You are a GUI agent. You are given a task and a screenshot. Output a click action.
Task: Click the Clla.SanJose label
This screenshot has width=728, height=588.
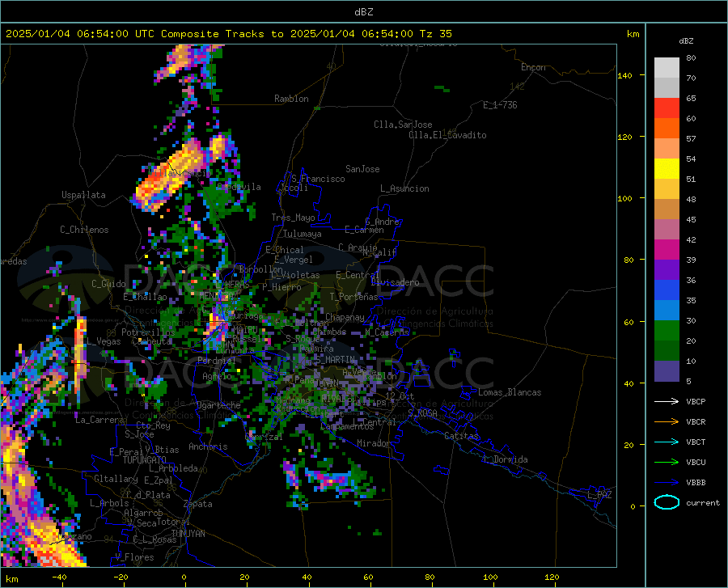(x=403, y=125)
